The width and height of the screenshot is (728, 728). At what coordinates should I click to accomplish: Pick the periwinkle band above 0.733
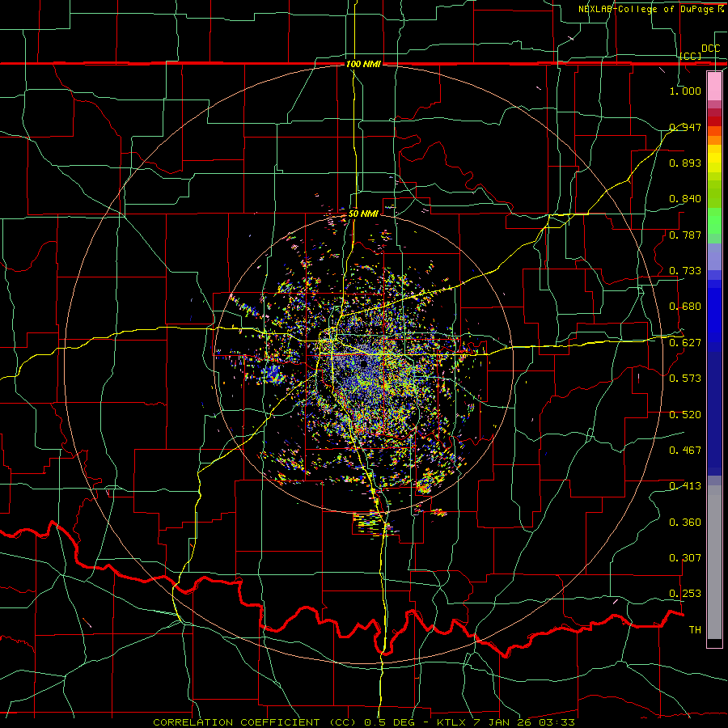(x=714, y=256)
